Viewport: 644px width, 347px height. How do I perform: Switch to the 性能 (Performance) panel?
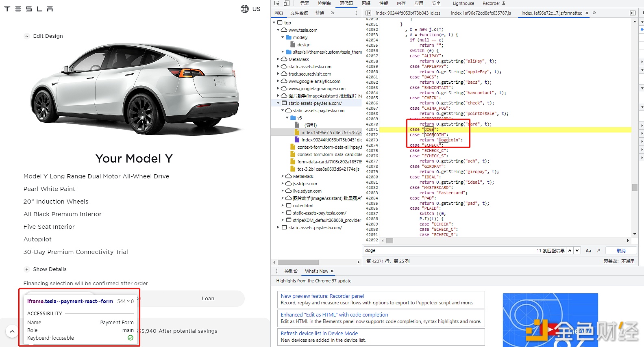click(x=383, y=3)
